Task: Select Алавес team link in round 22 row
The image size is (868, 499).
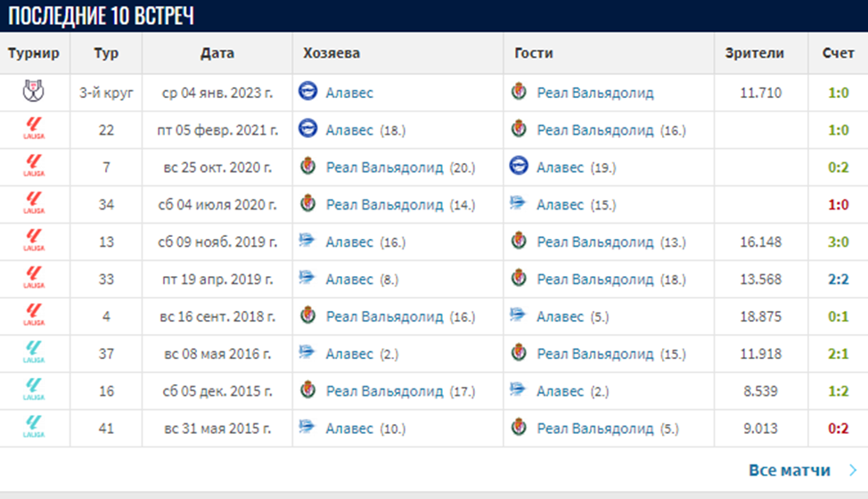Action: click(349, 130)
